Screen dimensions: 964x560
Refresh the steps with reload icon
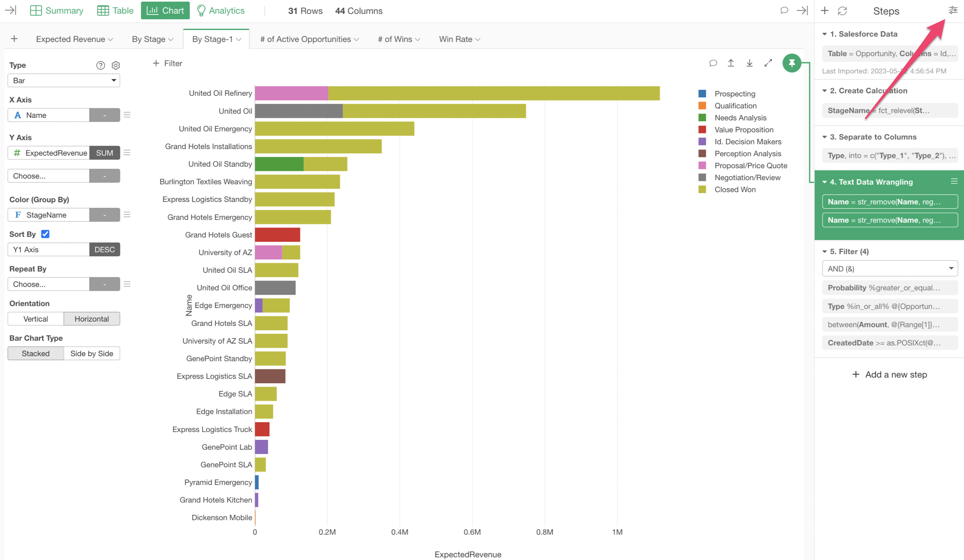842,11
